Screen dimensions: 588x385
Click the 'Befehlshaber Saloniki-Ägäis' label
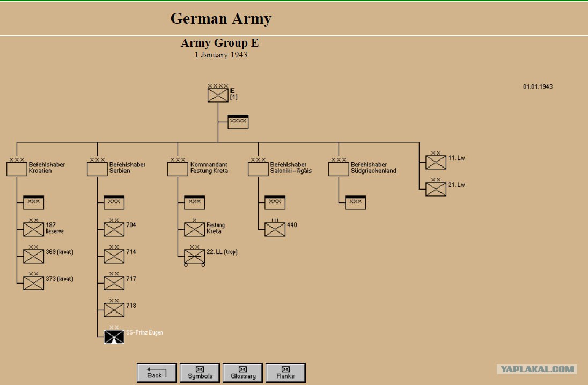(291, 168)
